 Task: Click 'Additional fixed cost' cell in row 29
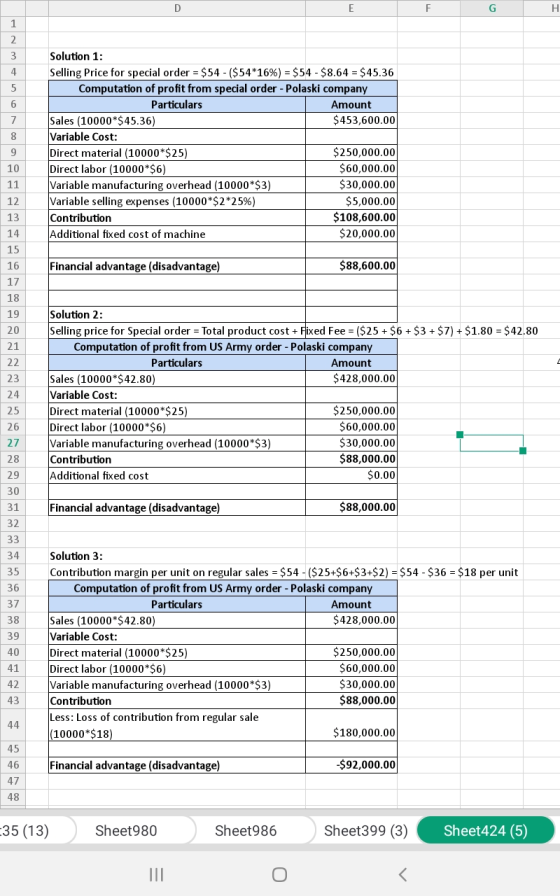point(177,475)
